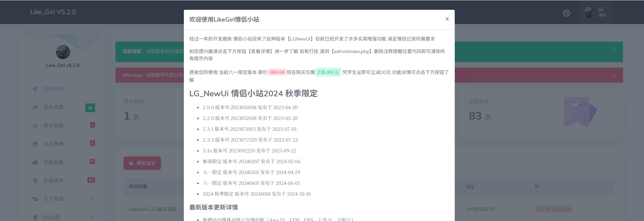Click the IP address 112.97.203.248 tag
644x221 pixels.
[554, 210]
